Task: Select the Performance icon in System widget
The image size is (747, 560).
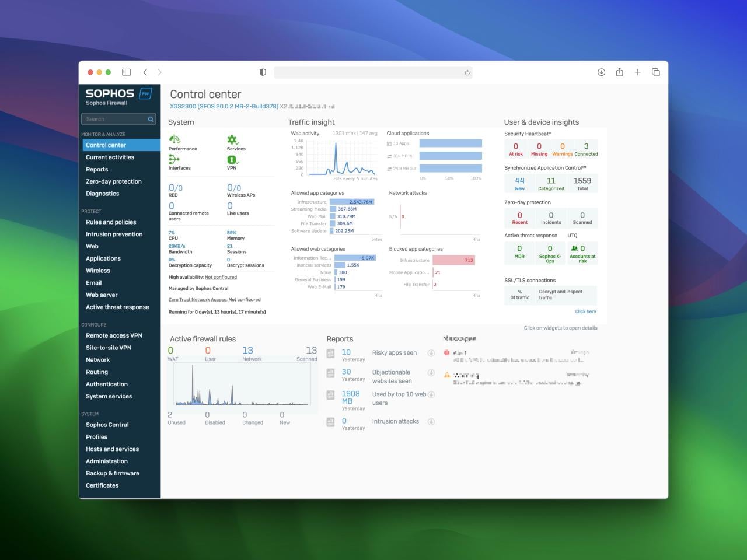Action: click(x=174, y=139)
